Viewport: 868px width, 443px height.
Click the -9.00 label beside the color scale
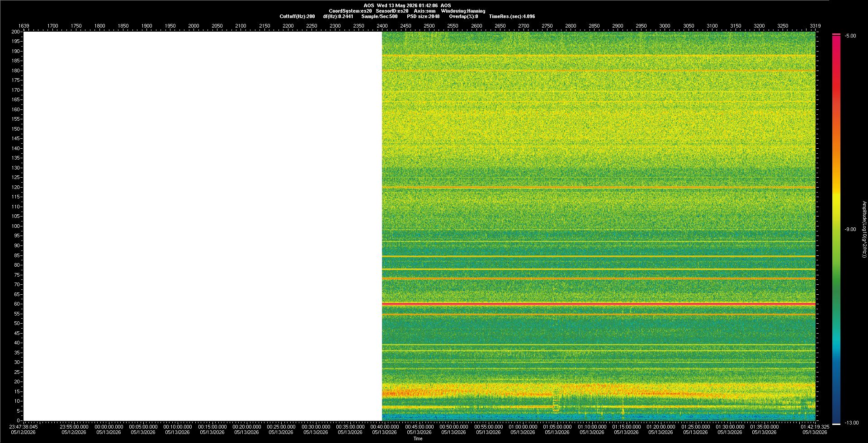(850, 229)
